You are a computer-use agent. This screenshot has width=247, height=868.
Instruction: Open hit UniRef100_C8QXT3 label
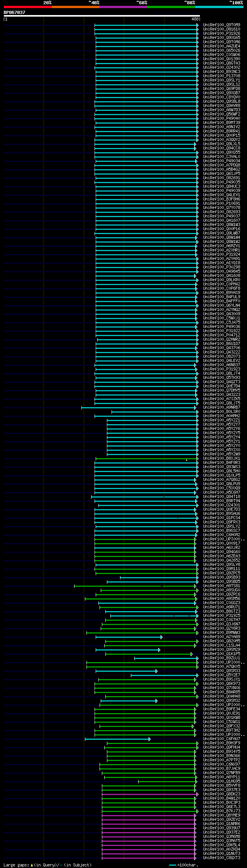[222, 858]
